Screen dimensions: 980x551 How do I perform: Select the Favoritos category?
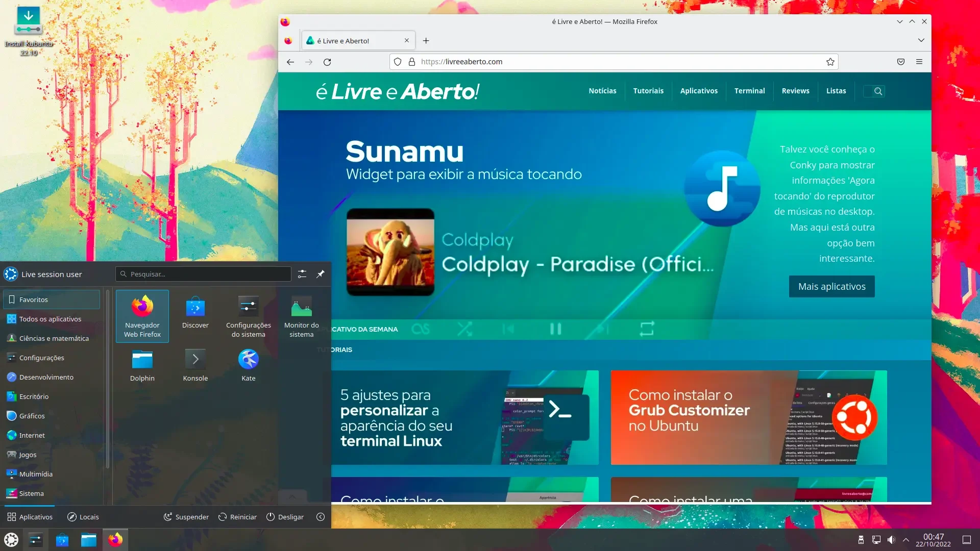(52, 299)
